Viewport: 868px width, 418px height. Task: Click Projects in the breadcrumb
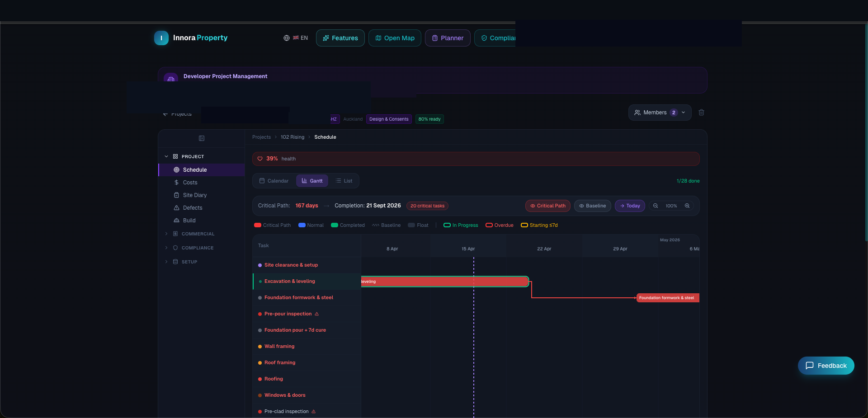point(261,137)
